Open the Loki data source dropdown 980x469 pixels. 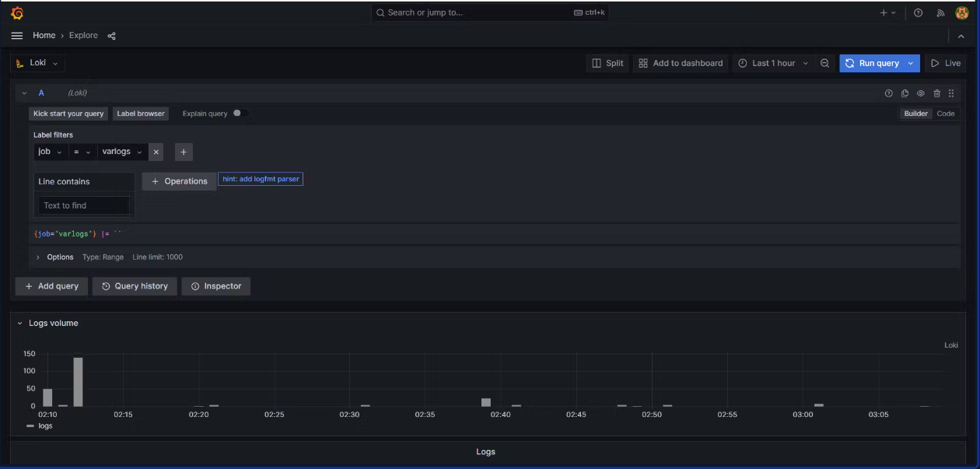[x=37, y=63]
